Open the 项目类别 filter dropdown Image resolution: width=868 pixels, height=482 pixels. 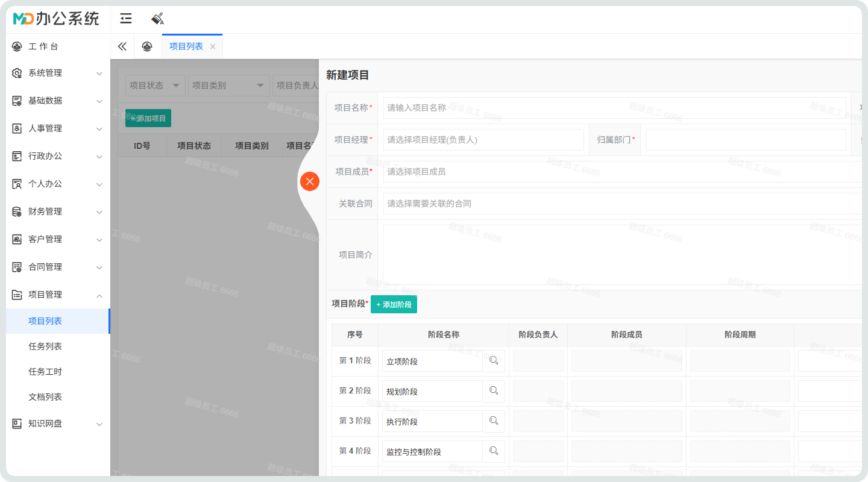(228, 86)
